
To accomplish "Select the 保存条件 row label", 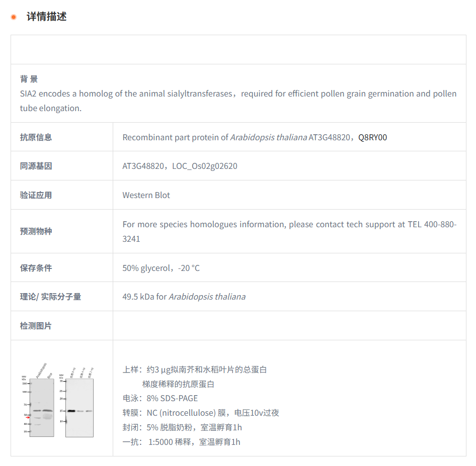I will [x=36, y=268].
